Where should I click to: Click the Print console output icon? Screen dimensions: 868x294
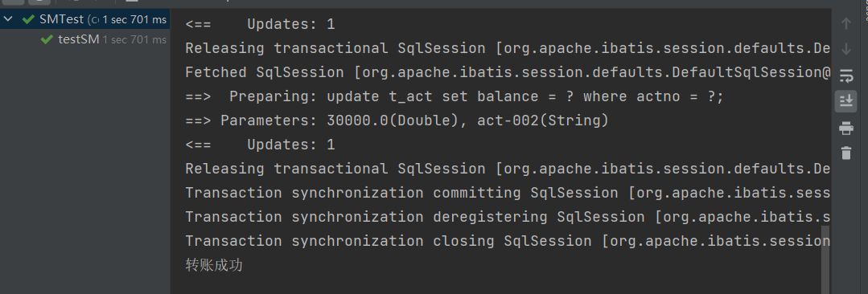point(845,128)
